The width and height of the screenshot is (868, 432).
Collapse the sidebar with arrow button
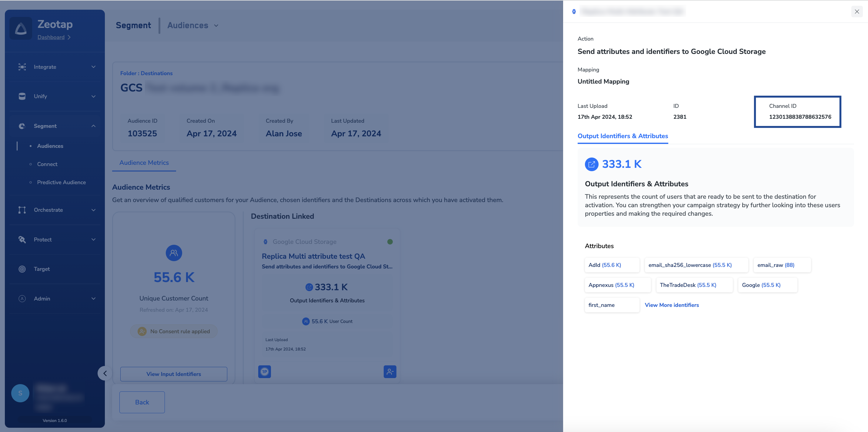(105, 374)
